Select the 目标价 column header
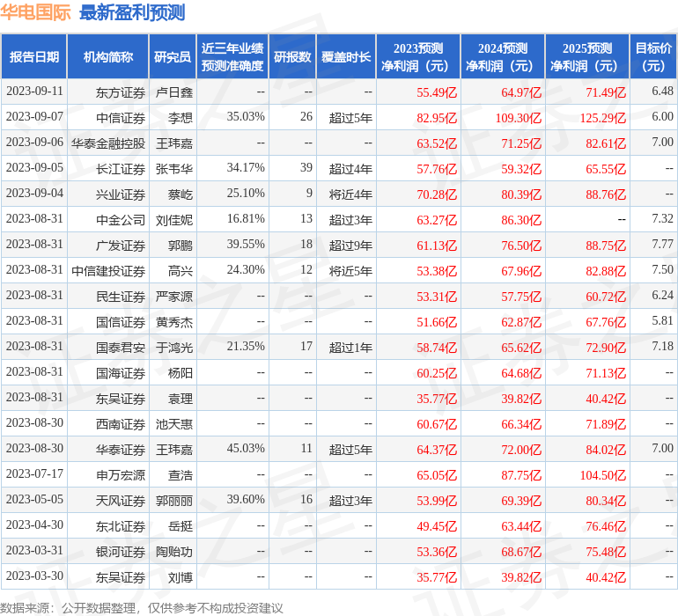Viewport: 678px width, 616px height. pyautogui.click(x=653, y=56)
